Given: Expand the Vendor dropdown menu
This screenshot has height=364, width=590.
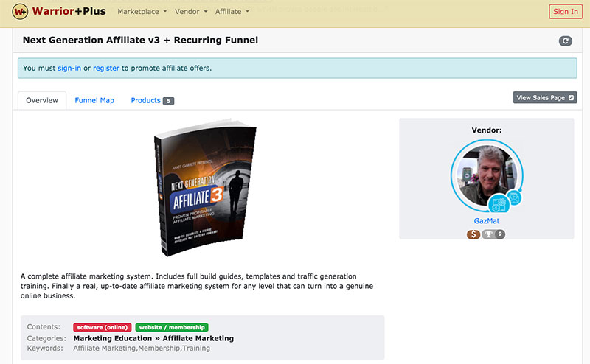Looking at the screenshot, I should [191, 12].
